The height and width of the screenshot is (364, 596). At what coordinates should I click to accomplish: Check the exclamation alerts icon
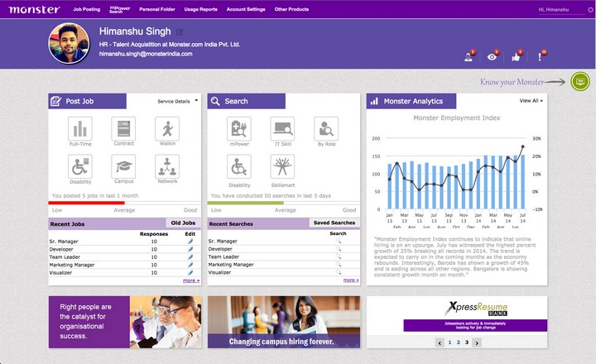[x=541, y=56]
